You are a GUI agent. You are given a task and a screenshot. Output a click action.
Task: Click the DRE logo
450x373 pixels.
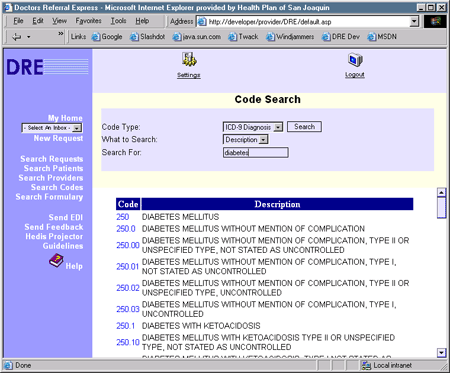point(47,67)
